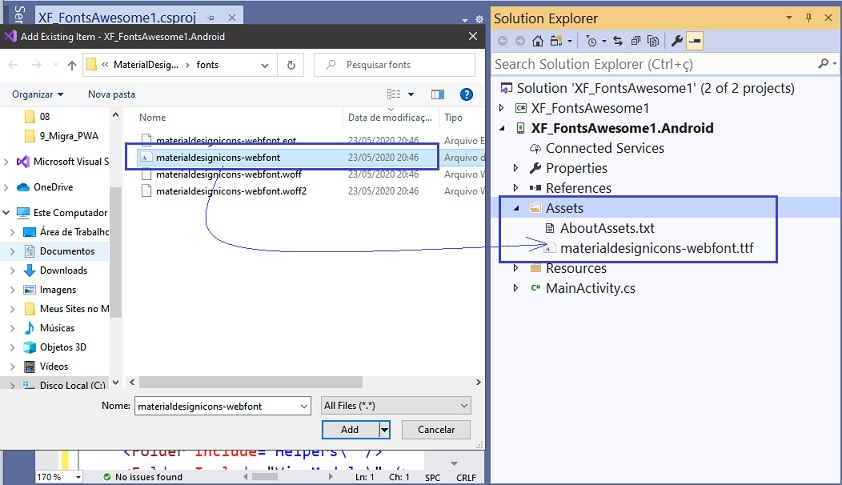Select Área de Trabalho folder
The image size is (842, 485).
click(74, 232)
